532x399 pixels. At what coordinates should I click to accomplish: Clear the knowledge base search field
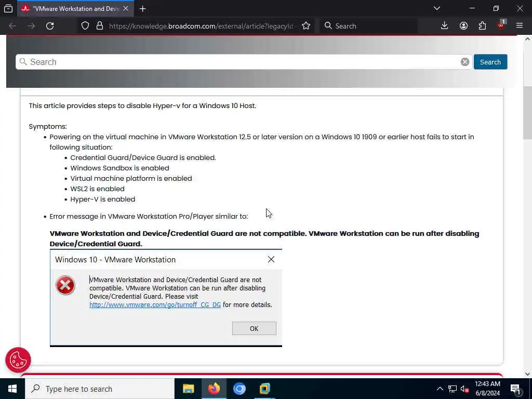coord(465,62)
